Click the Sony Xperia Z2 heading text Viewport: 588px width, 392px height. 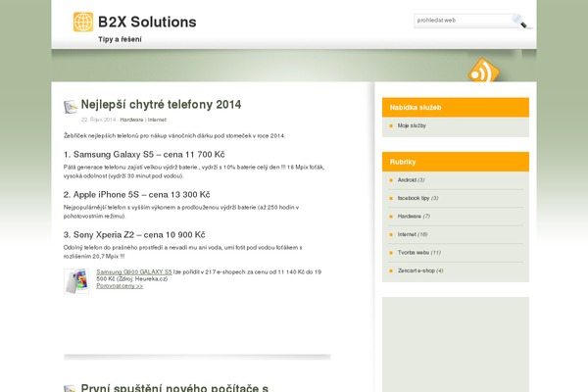[134, 235]
